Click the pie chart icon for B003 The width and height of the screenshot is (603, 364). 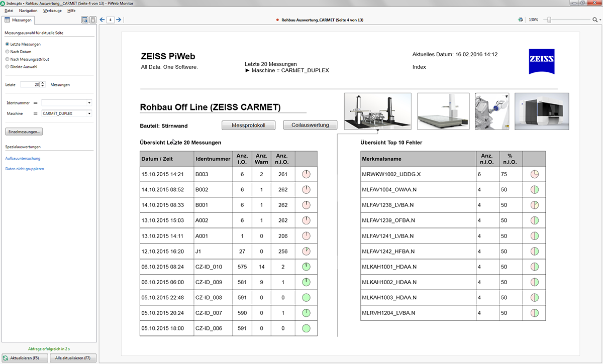[x=306, y=174]
